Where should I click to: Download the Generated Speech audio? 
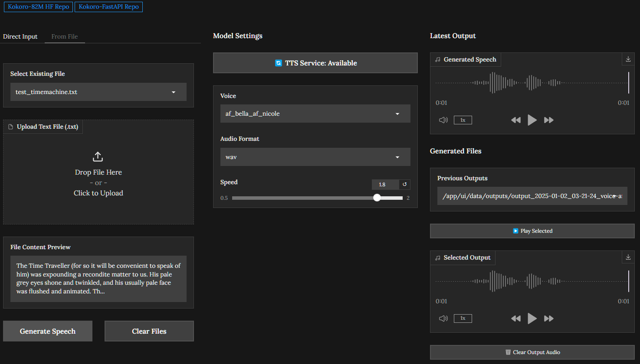point(628,59)
